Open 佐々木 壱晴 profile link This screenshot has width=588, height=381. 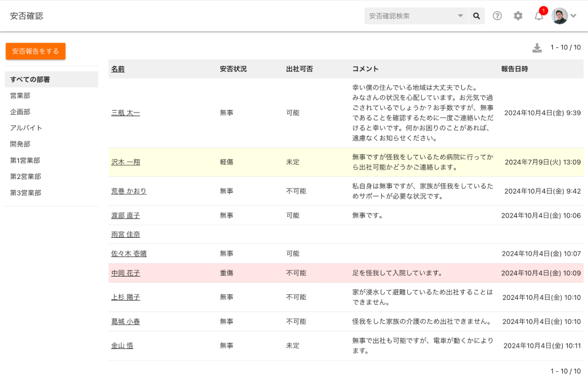(129, 254)
